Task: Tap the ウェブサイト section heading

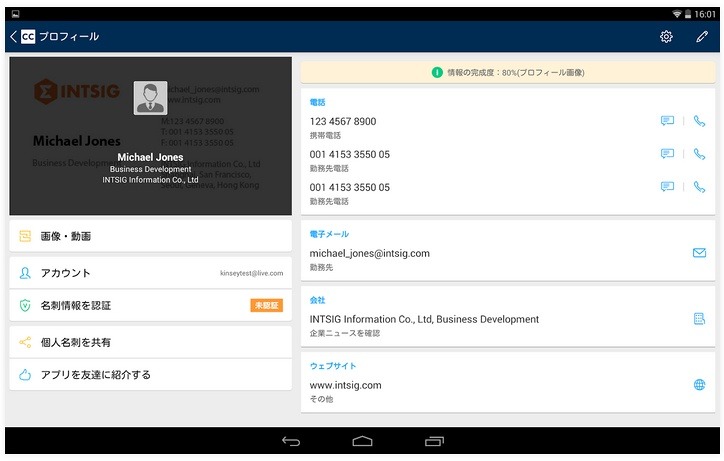Action: coord(332,366)
